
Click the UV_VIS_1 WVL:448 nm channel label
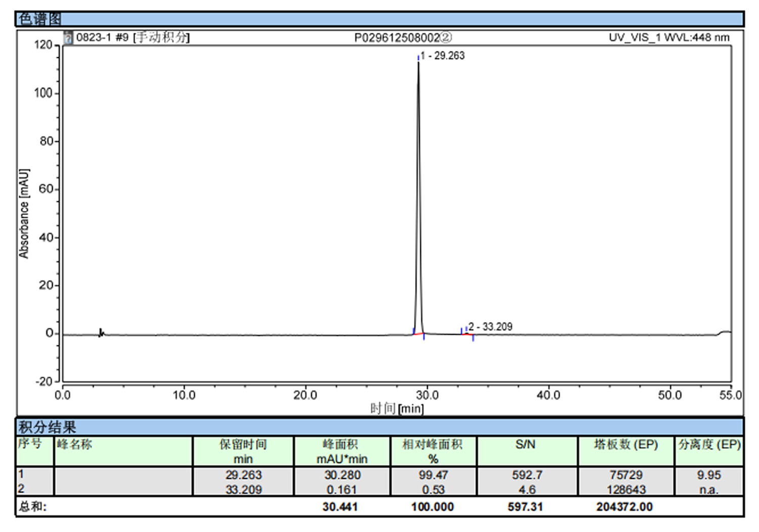click(x=669, y=37)
